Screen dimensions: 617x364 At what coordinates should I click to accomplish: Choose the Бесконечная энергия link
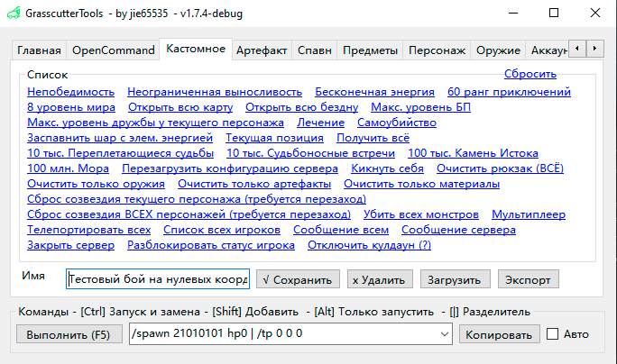[374, 92]
